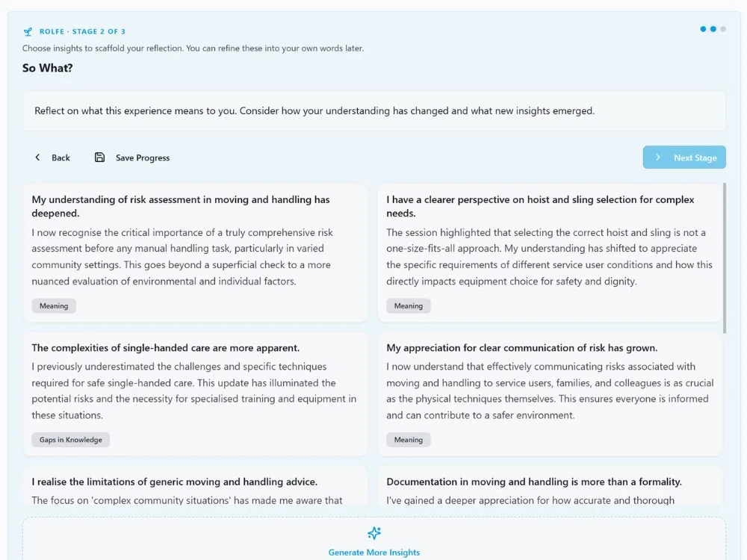Screen dimensions: 747x560
Task: Click the first progress dot indicator
Action: 703,29
